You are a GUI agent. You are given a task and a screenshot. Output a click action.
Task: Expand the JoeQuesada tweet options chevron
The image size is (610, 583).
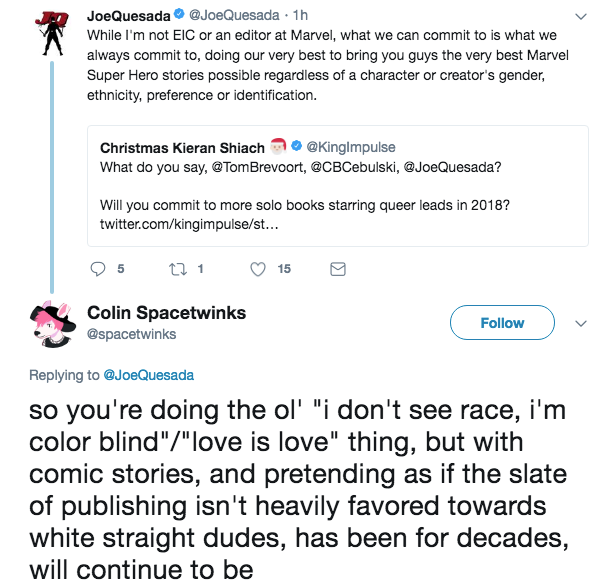581,17
